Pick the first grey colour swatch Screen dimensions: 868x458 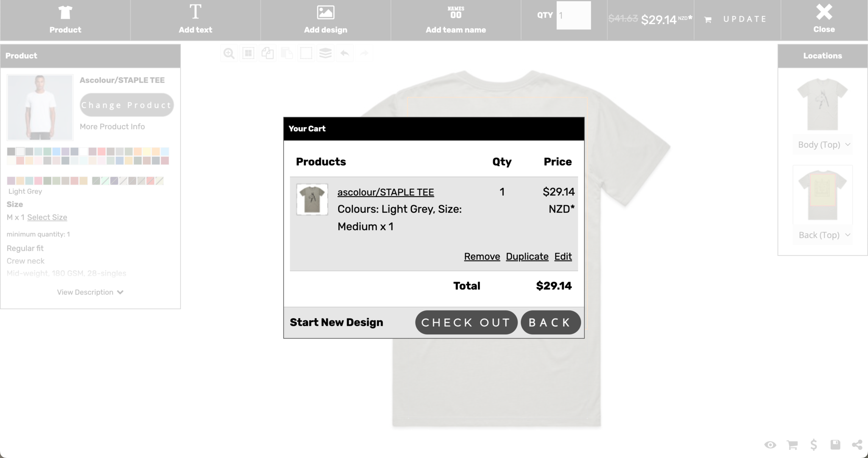(11, 151)
